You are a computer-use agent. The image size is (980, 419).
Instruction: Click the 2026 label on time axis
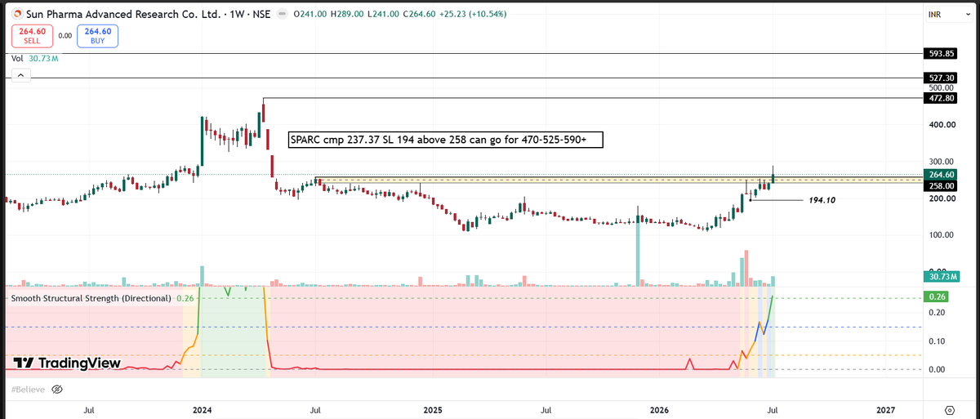(x=660, y=409)
